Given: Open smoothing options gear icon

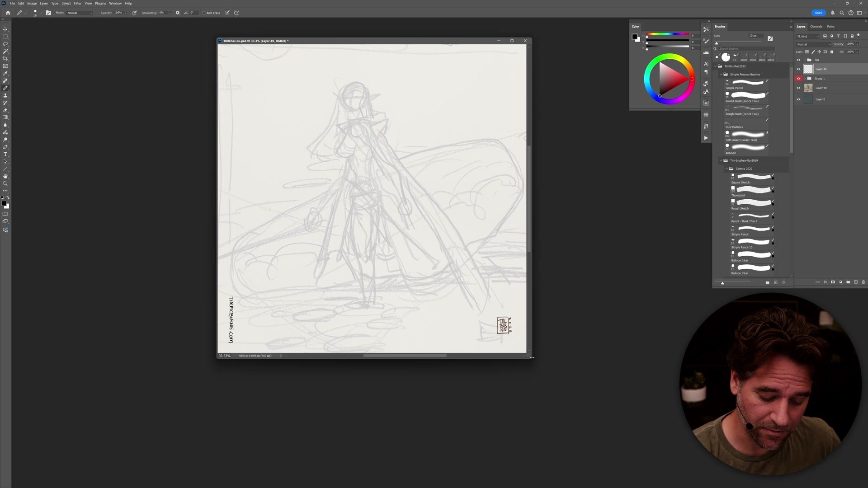Looking at the screenshot, I should 178,13.
